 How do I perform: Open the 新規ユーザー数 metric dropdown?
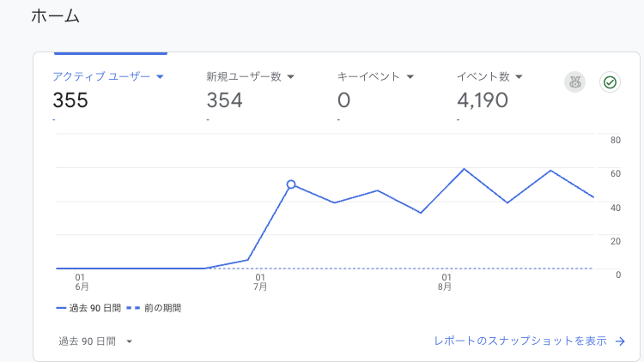click(250, 76)
